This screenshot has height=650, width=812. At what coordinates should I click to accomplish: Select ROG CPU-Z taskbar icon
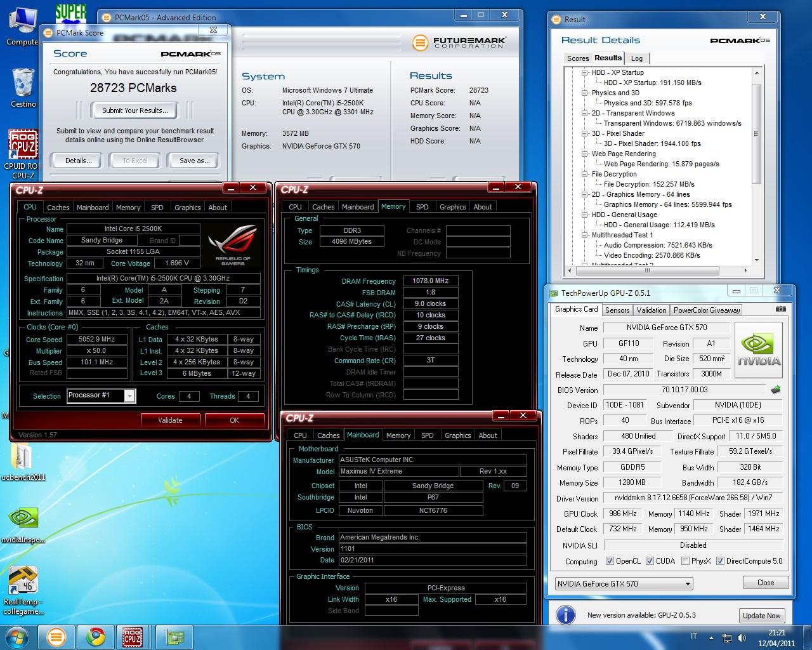click(132, 637)
